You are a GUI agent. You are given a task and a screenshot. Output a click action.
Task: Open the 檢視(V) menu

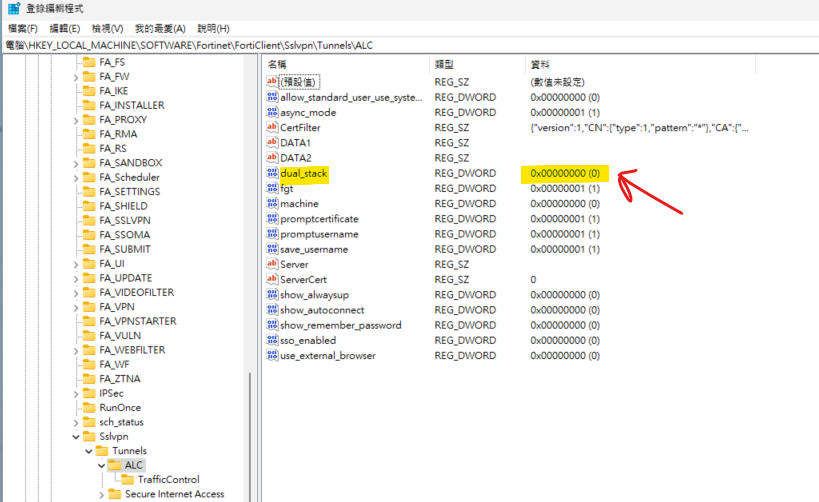(x=107, y=29)
